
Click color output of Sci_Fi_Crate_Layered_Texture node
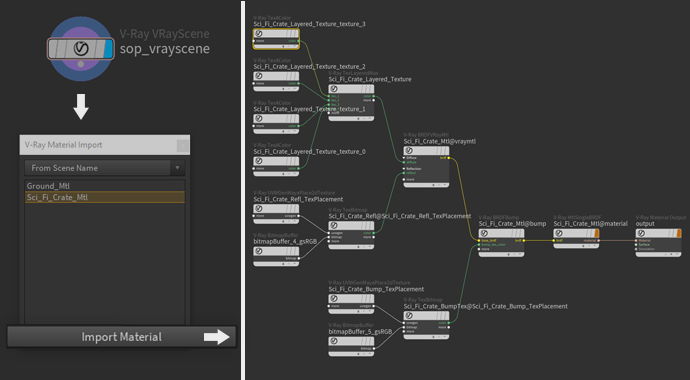(x=374, y=96)
